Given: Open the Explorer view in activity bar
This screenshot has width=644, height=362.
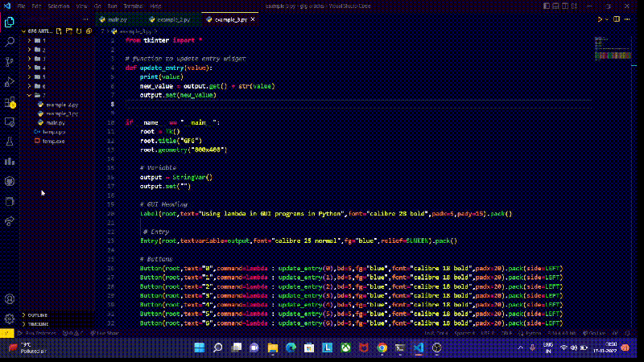Looking at the screenshot, I should [10, 22].
